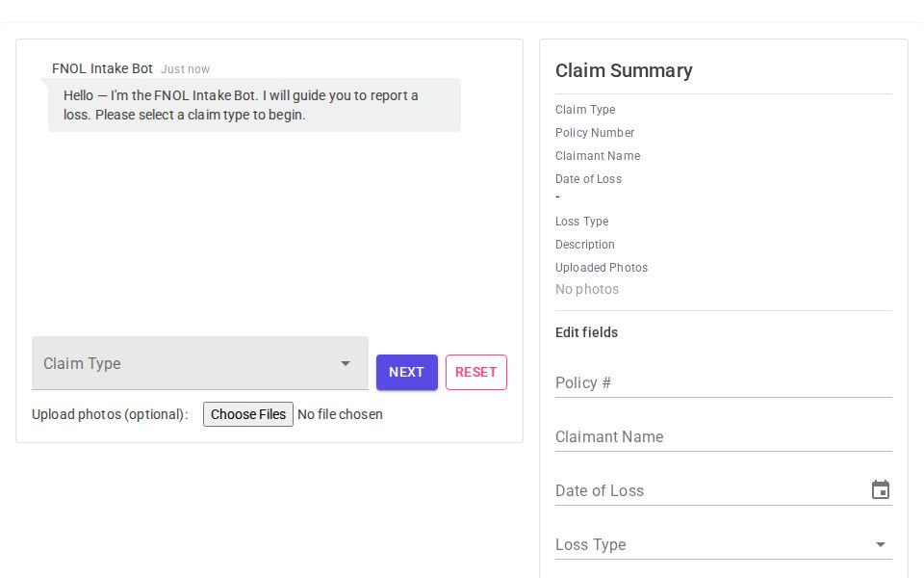
Task: Click the Loss Type dropdown arrow
Action: coord(880,544)
